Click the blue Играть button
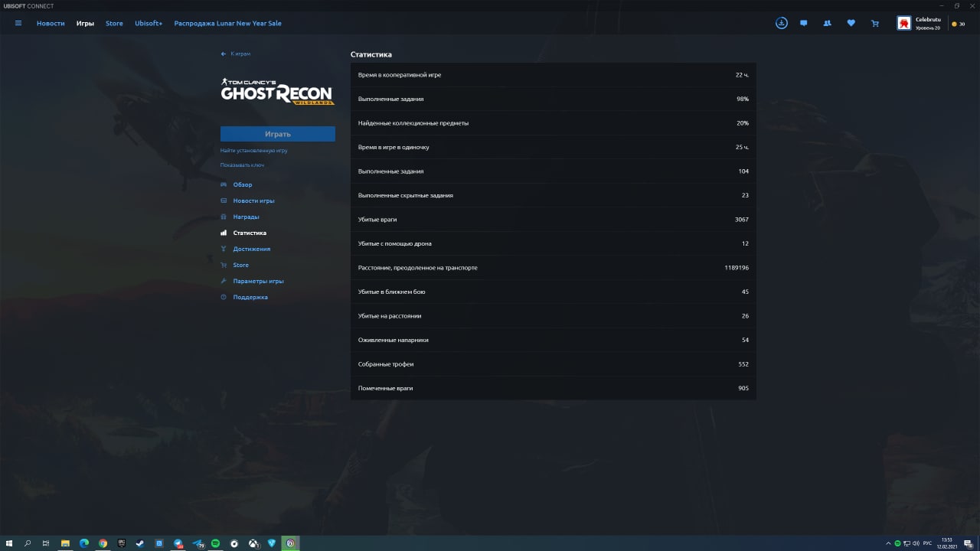980x551 pixels. (x=278, y=134)
